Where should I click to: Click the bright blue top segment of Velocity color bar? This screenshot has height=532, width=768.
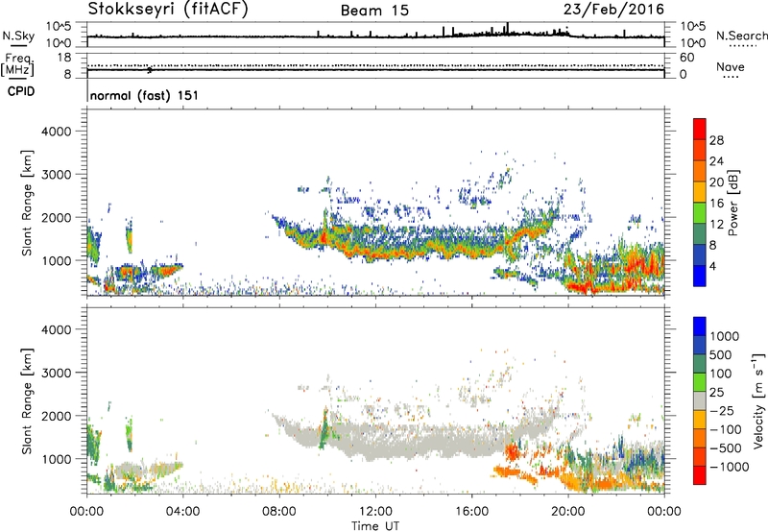[x=700, y=326]
